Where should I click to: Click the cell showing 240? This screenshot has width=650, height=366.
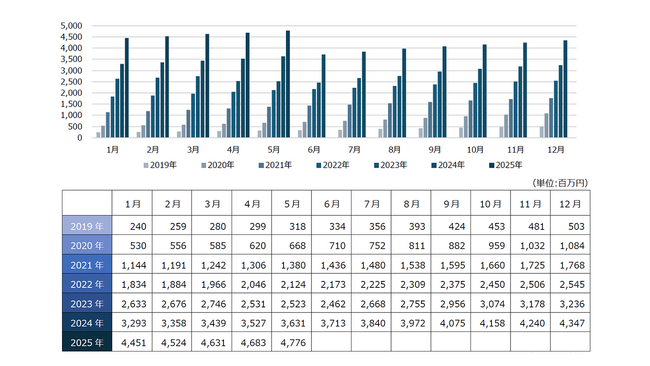(132, 226)
